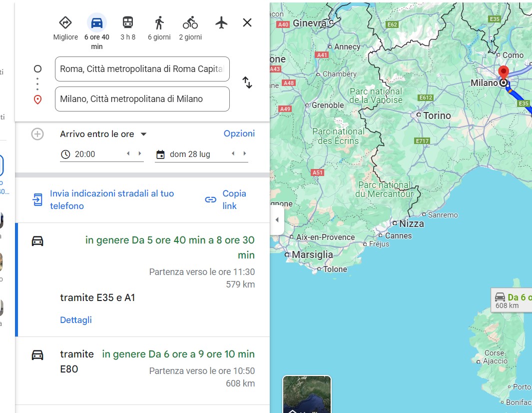Viewport: 532px width, 413px height.
Task: Click Cannes on the map
Action: (398, 235)
